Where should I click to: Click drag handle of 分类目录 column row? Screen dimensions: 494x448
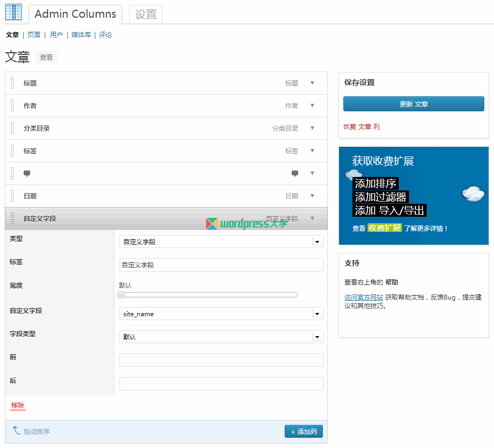(12, 128)
